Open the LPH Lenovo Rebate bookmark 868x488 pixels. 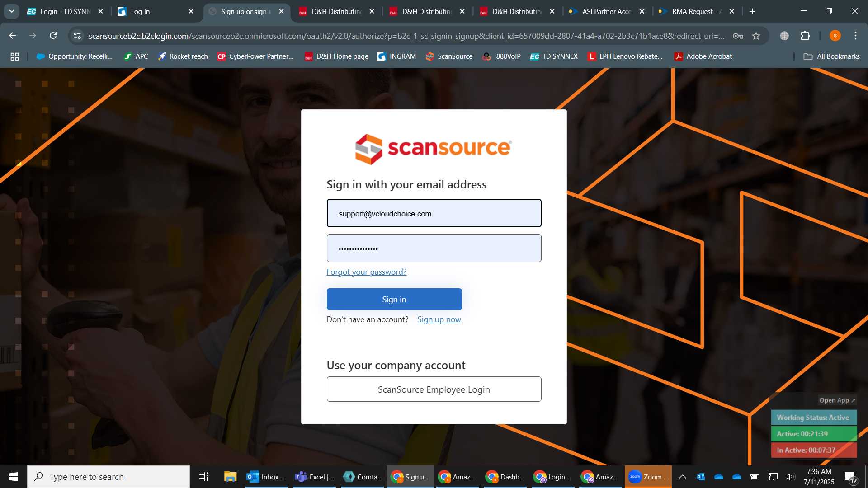[625, 56]
